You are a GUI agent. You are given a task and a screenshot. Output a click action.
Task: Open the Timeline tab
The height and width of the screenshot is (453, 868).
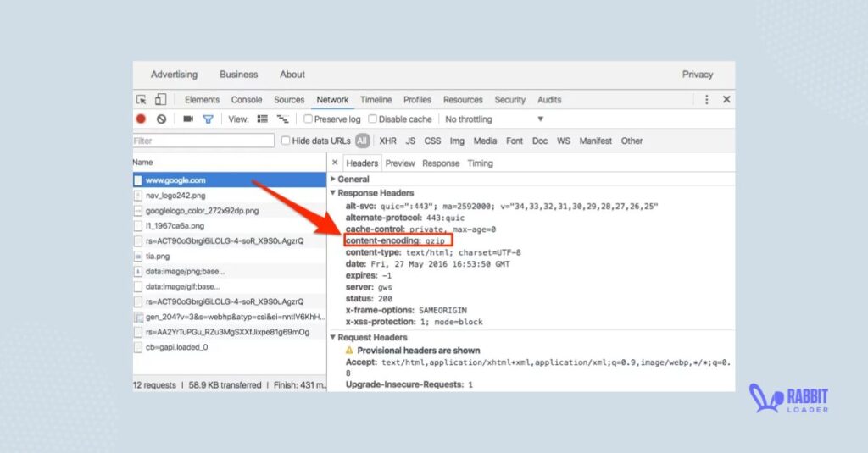[x=376, y=100]
